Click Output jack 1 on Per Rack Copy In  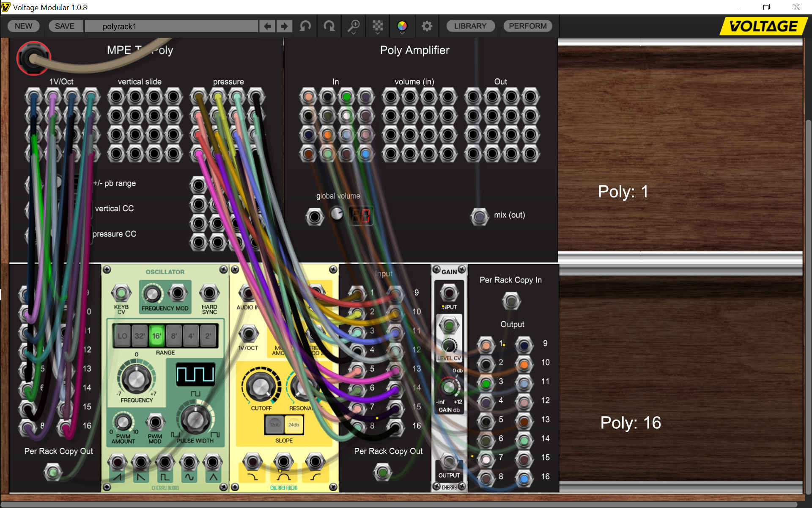point(486,345)
